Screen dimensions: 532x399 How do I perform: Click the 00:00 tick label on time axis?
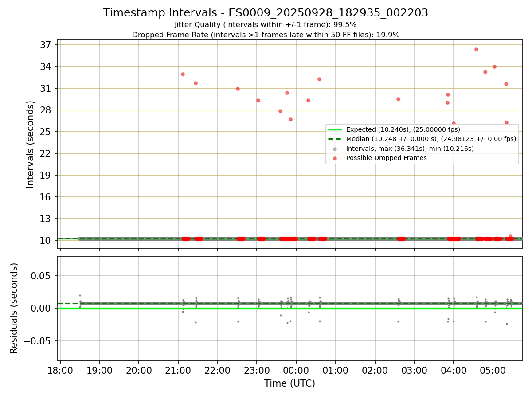[x=296, y=371]
